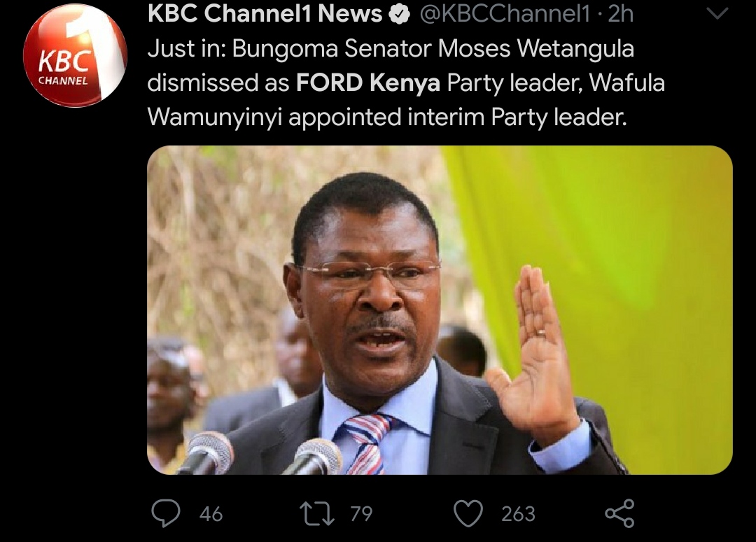Viewport: 756px width, 542px height.
Task: Open the @KBCChannel1 handle link
Action: point(505,15)
